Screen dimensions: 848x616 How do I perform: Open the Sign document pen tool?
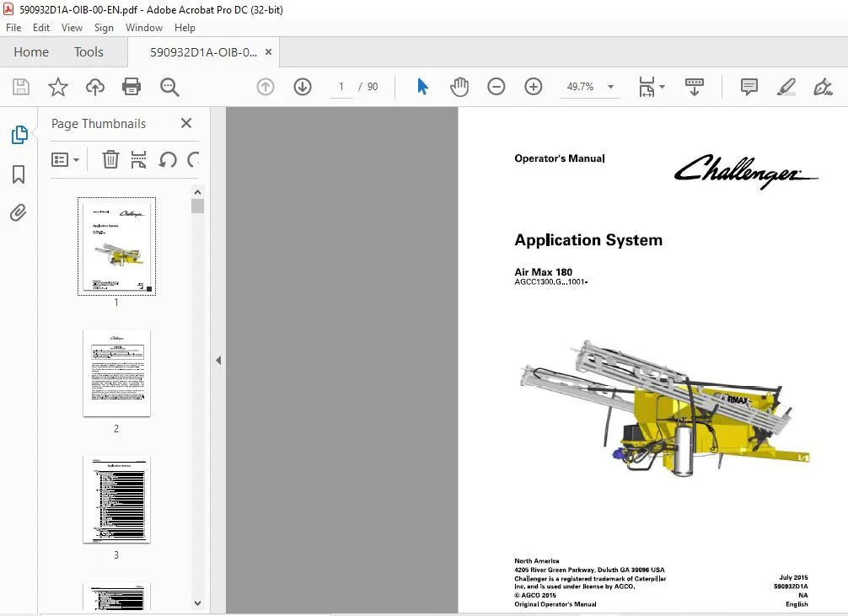click(823, 87)
